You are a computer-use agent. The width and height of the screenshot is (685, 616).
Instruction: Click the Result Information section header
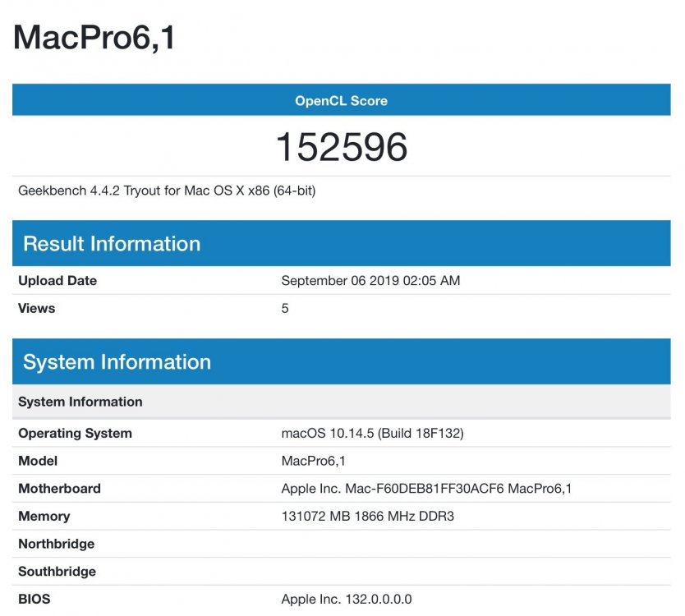341,243
